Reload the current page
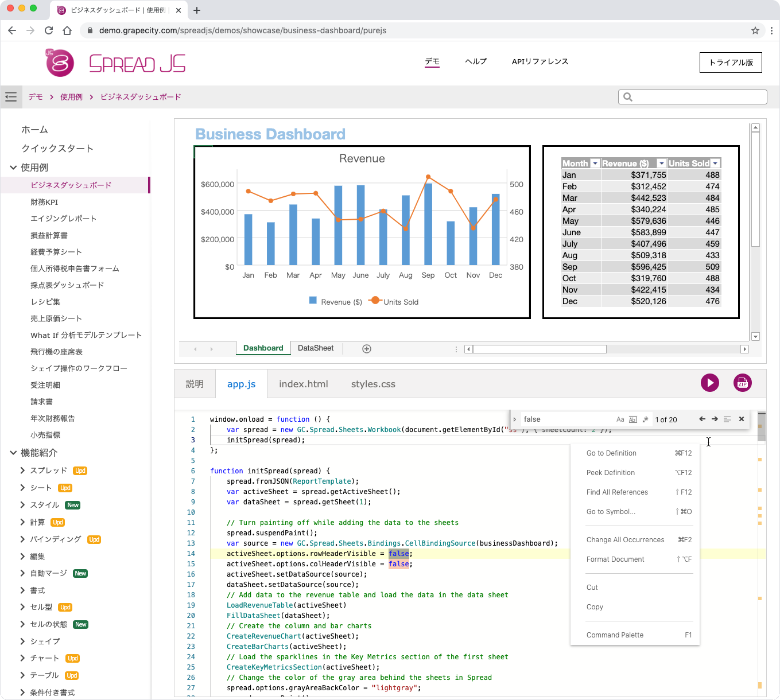 pyautogui.click(x=49, y=30)
